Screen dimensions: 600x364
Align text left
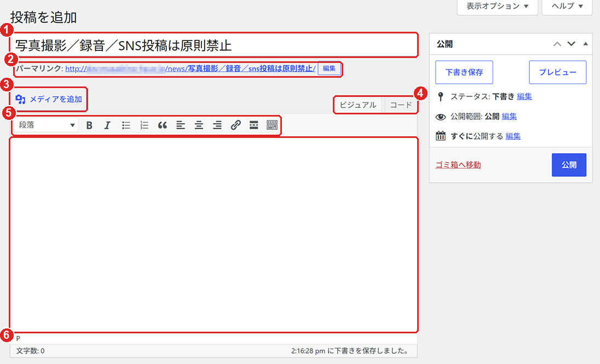click(x=181, y=125)
